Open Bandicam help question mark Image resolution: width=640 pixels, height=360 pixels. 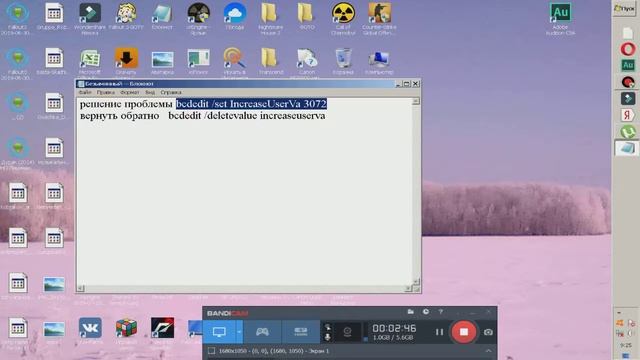click(x=440, y=312)
